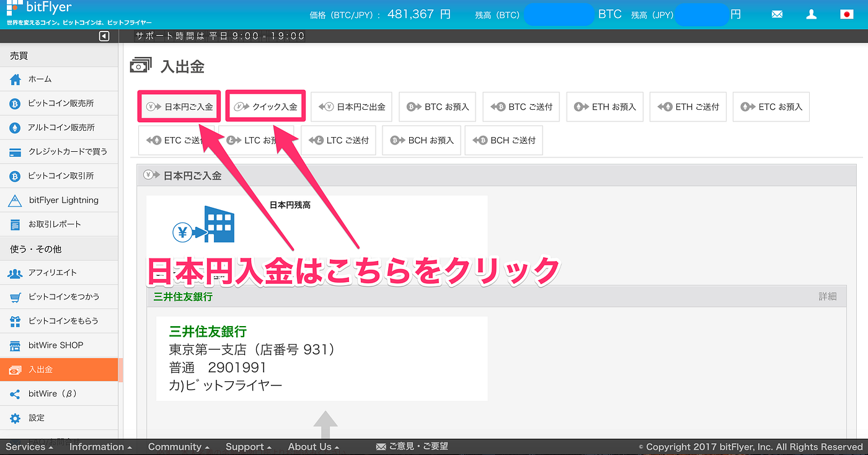
Task: Click the カ)ビットフライヤー account holder text
Action: pos(226,386)
